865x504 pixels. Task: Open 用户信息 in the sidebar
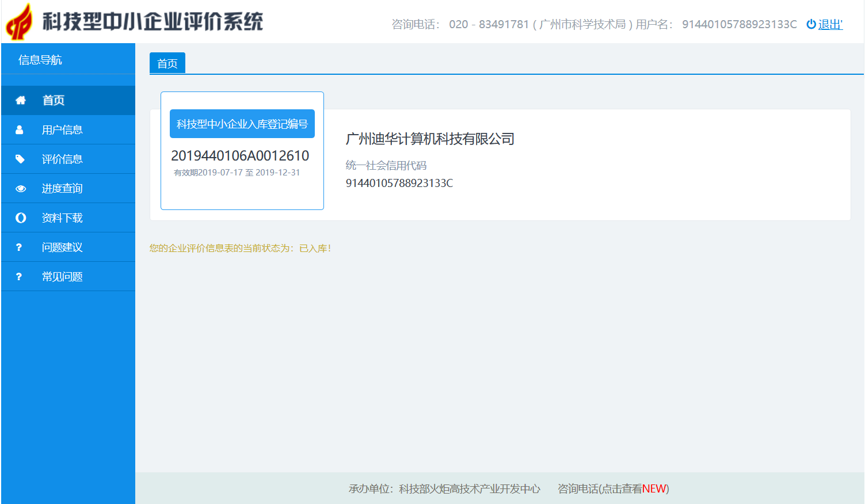(x=68, y=130)
